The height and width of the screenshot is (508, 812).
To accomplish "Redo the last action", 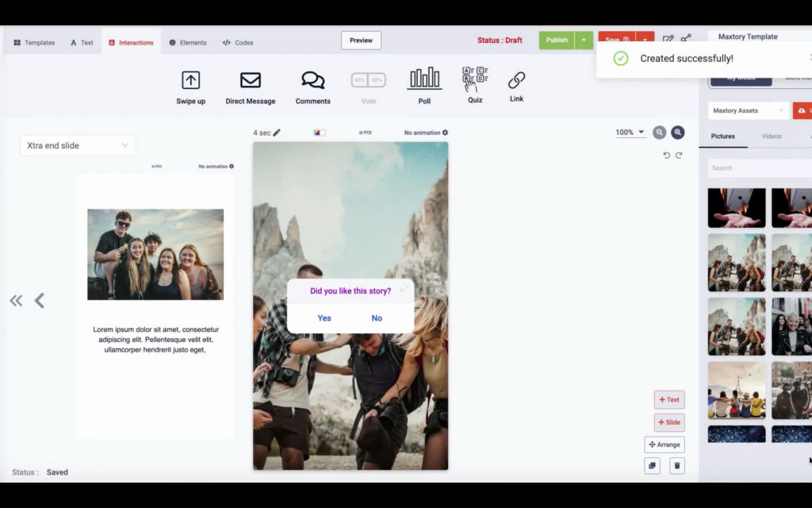I will click(x=679, y=155).
